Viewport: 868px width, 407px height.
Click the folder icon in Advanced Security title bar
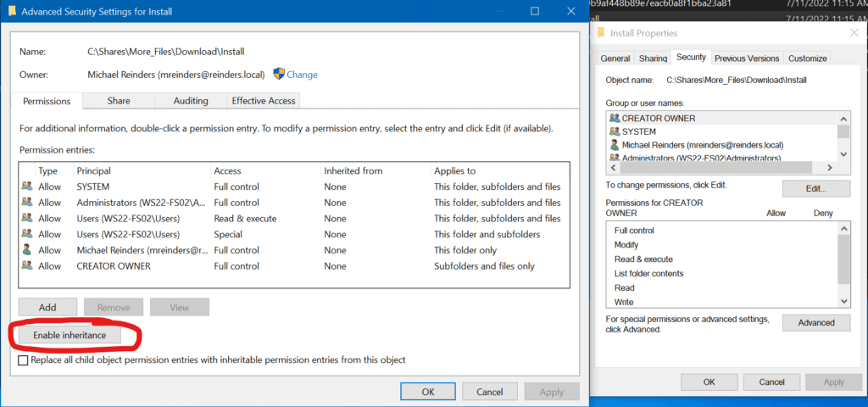(12, 10)
